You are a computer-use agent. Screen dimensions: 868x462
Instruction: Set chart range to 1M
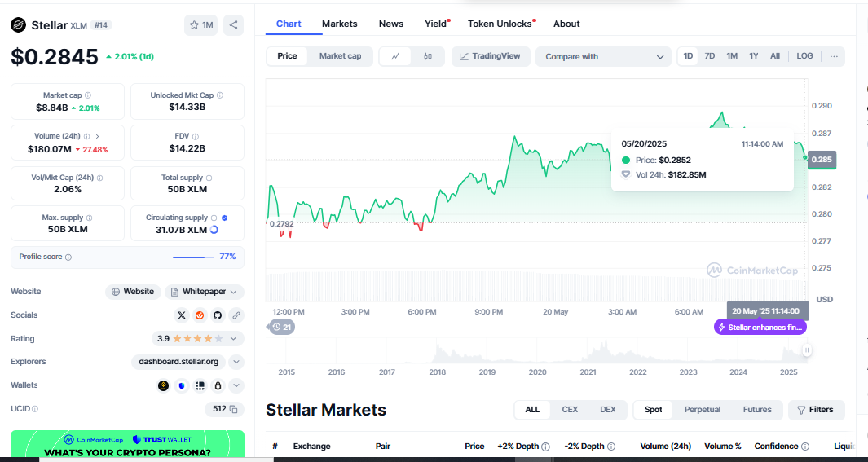[732, 56]
